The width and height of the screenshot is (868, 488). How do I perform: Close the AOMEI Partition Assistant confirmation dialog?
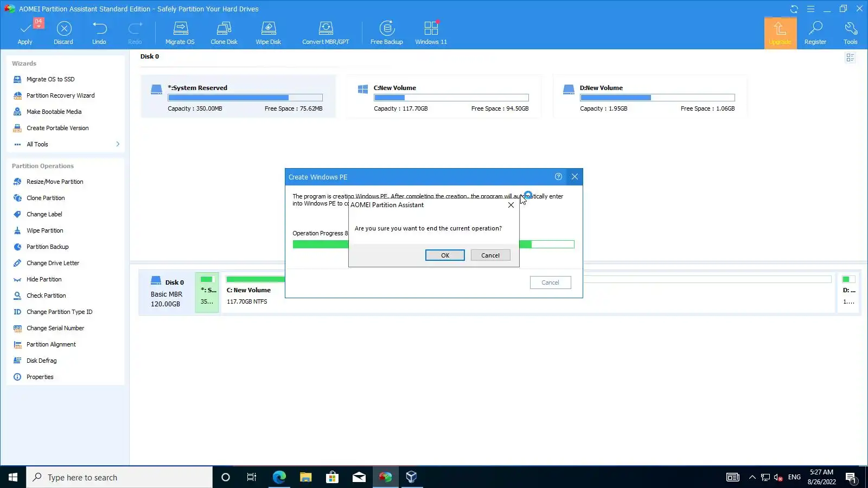pos(510,205)
